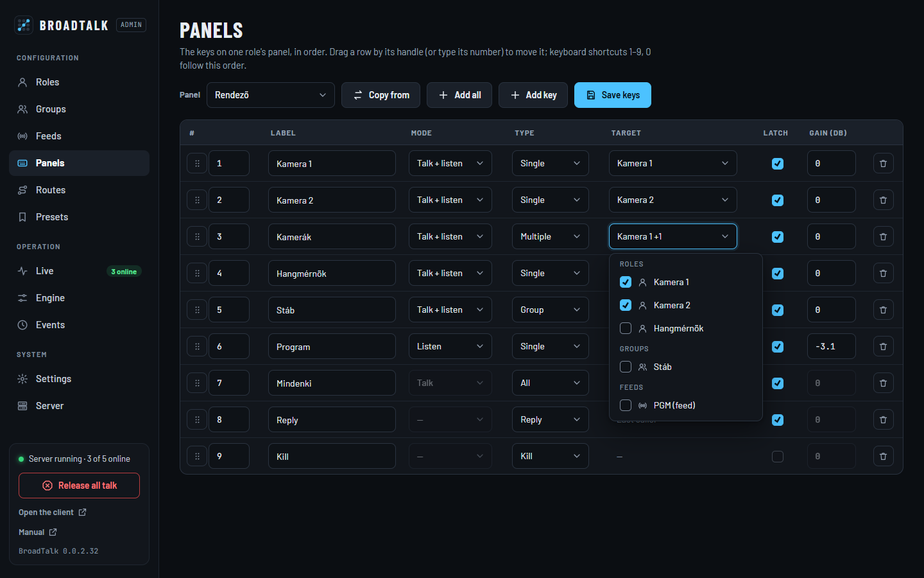The width and height of the screenshot is (924, 578).
Task: Toggle latch for the Kill row
Action: point(778,457)
